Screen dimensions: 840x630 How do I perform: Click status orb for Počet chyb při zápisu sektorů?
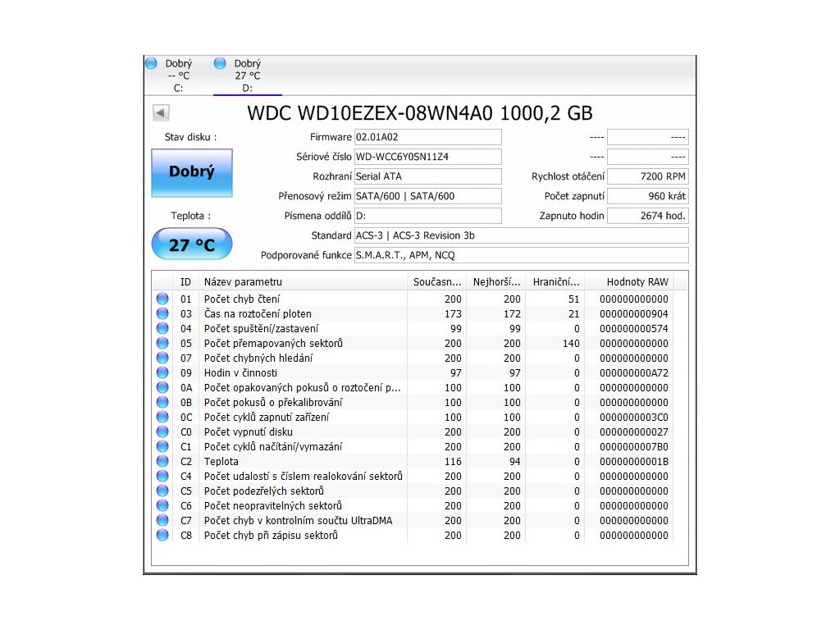[x=162, y=535]
